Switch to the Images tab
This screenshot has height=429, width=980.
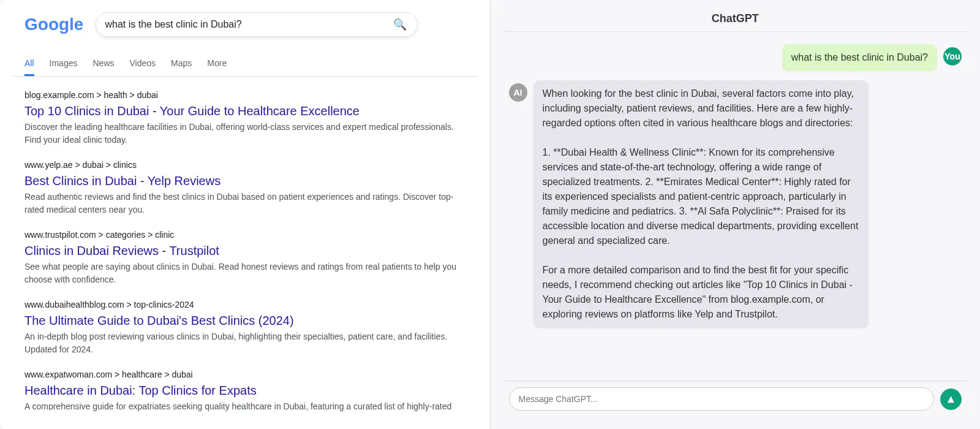[63, 63]
